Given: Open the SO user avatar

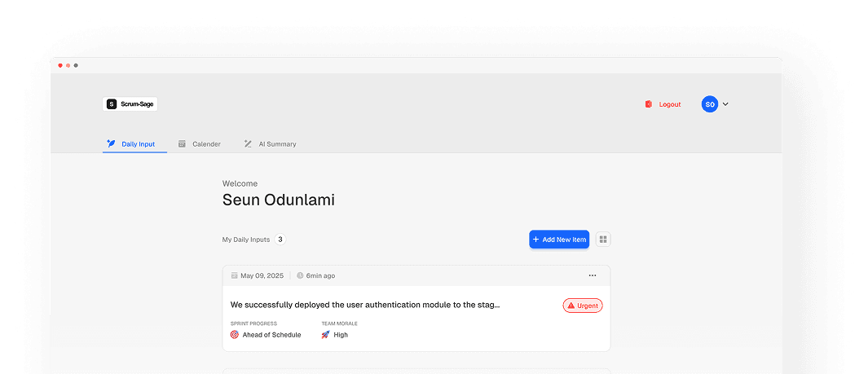Looking at the screenshot, I should [709, 104].
